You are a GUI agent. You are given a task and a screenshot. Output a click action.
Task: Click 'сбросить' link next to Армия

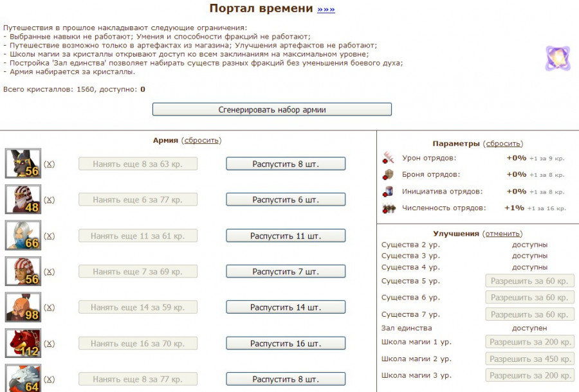(x=201, y=140)
